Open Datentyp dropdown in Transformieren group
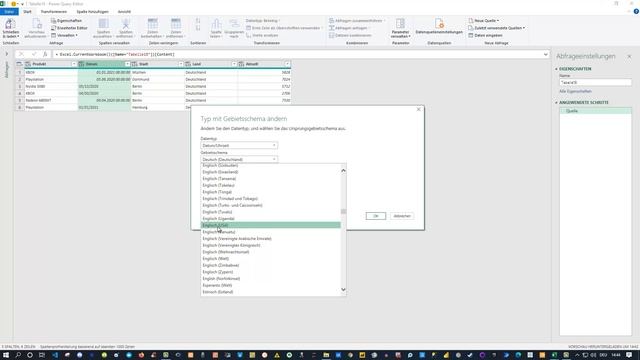The image size is (640, 360). 263,20
